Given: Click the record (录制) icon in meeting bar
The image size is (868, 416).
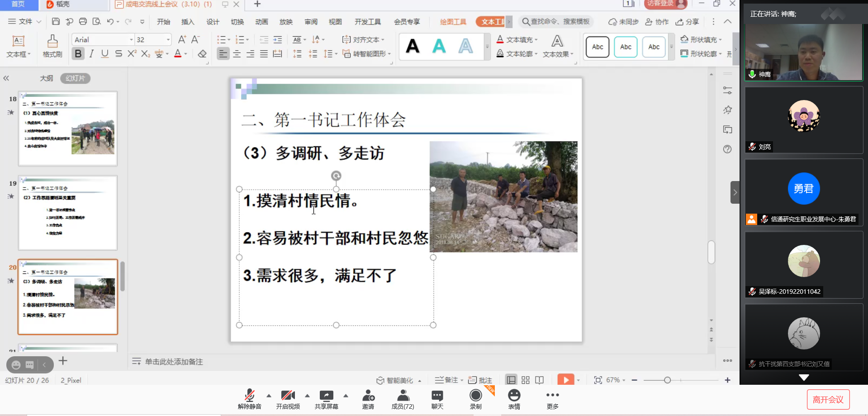Looking at the screenshot, I should (475, 396).
